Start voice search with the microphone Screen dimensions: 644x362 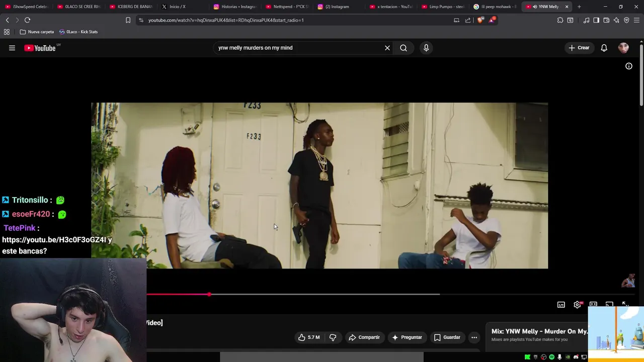[426, 48]
